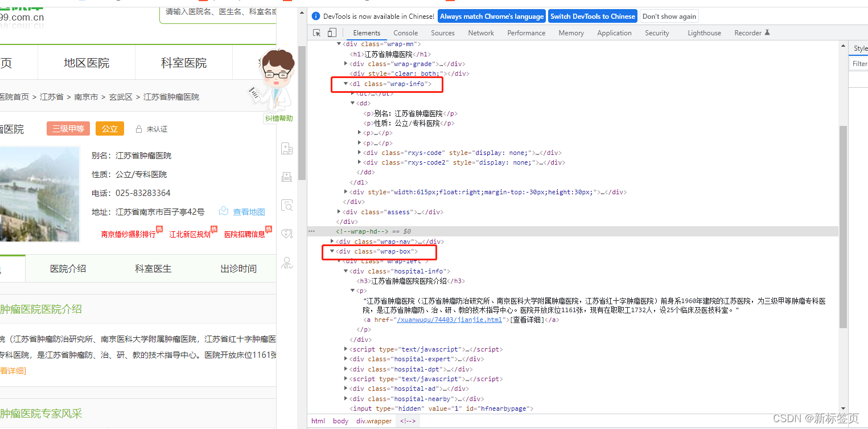Screen dimensions: 868x429
Task: Expand the div class="hospital-ad" node
Action: pos(346,389)
